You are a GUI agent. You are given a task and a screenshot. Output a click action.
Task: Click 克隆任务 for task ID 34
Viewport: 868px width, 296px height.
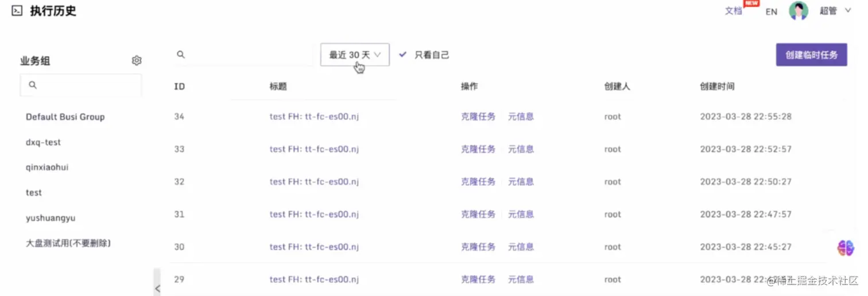point(478,116)
